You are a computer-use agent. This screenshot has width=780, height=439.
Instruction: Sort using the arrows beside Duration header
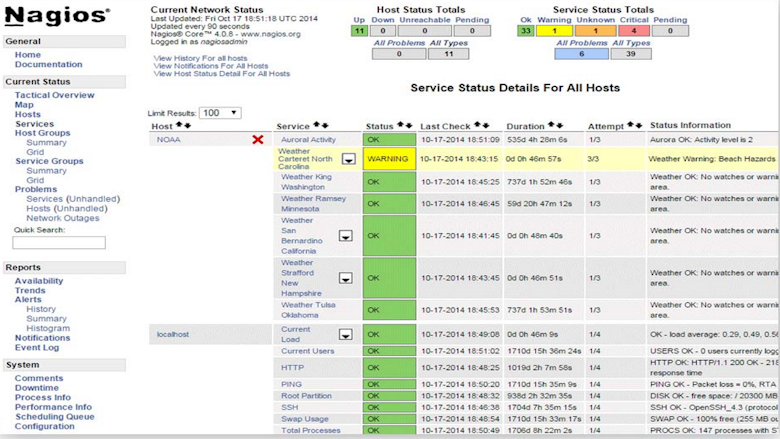click(551, 126)
